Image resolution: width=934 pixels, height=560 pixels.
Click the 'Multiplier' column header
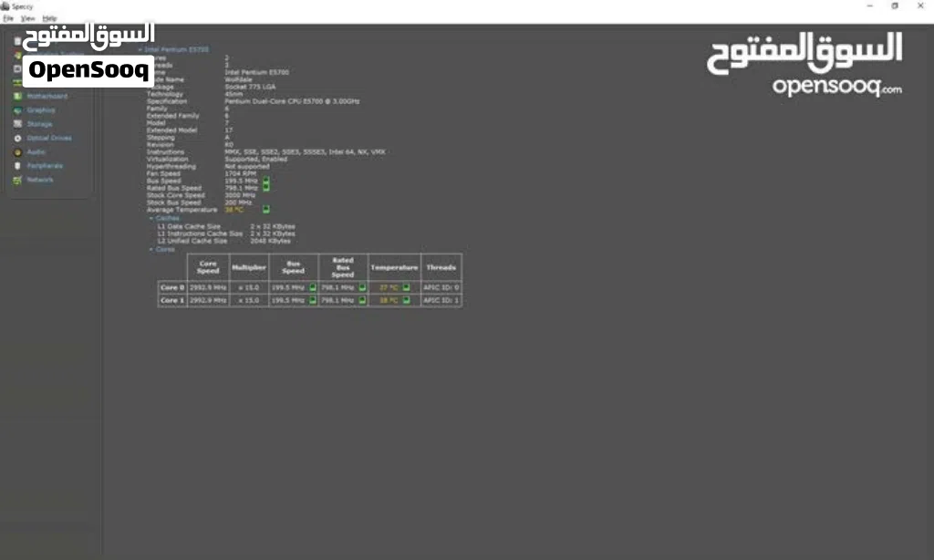click(249, 267)
